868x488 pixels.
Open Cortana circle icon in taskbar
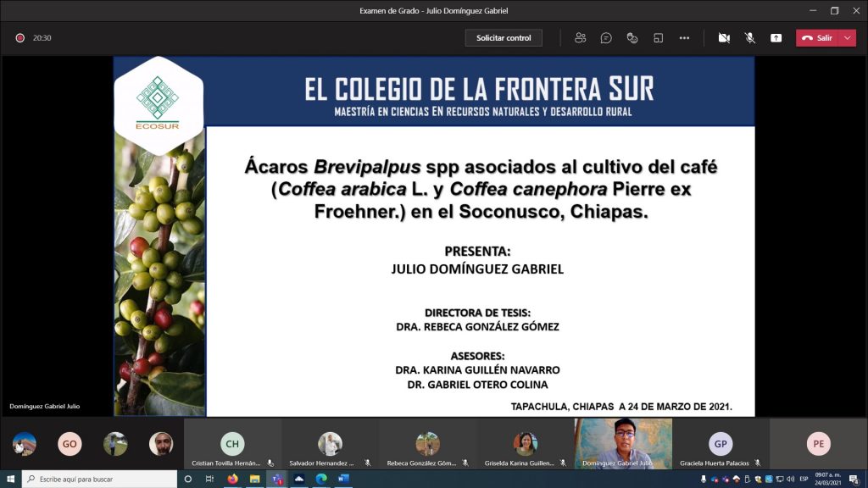pyautogui.click(x=187, y=479)
